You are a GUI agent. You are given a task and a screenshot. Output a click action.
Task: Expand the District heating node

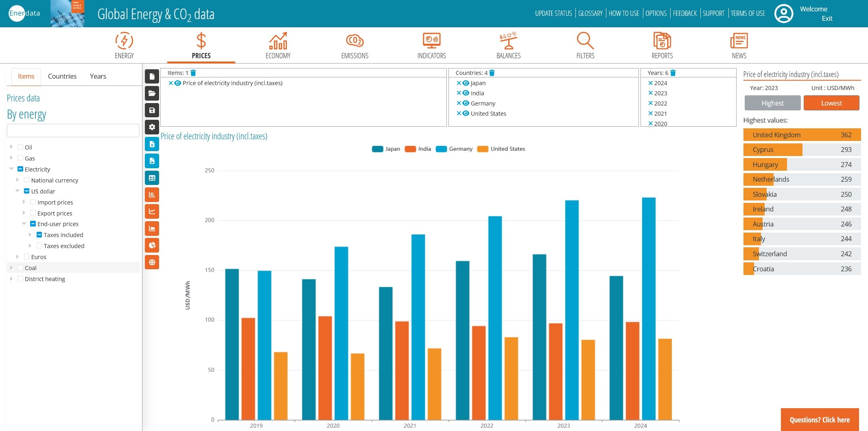tap(11, 279)
